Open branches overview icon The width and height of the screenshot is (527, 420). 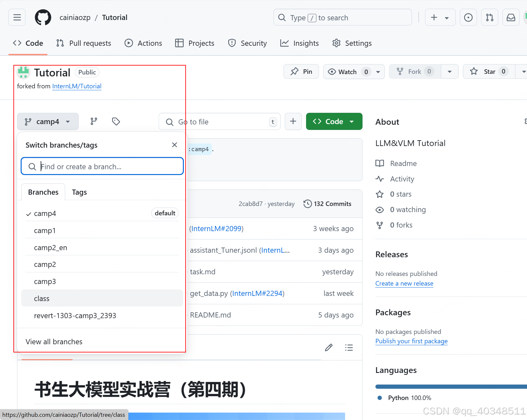[x=94, y=121]
